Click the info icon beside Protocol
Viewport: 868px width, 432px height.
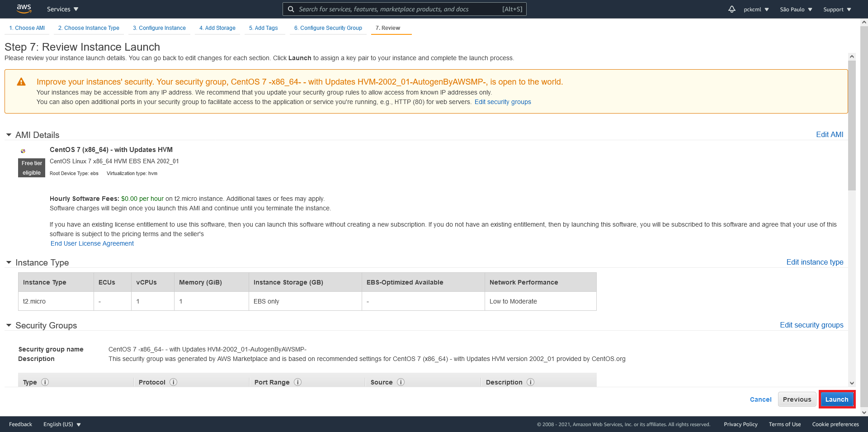click(x=173, y=382)
